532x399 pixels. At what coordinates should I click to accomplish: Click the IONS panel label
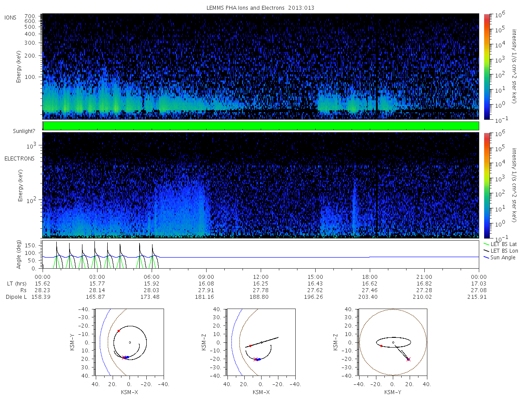[x=11, y=17]
